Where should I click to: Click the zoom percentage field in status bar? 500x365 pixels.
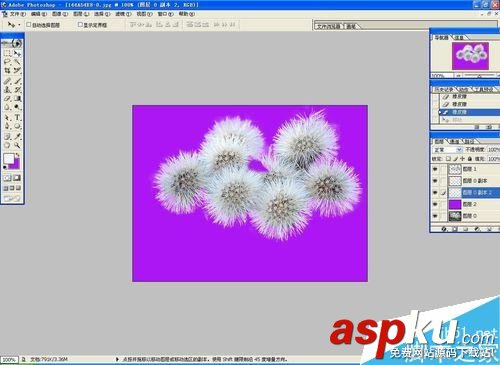tap(9, 359)
